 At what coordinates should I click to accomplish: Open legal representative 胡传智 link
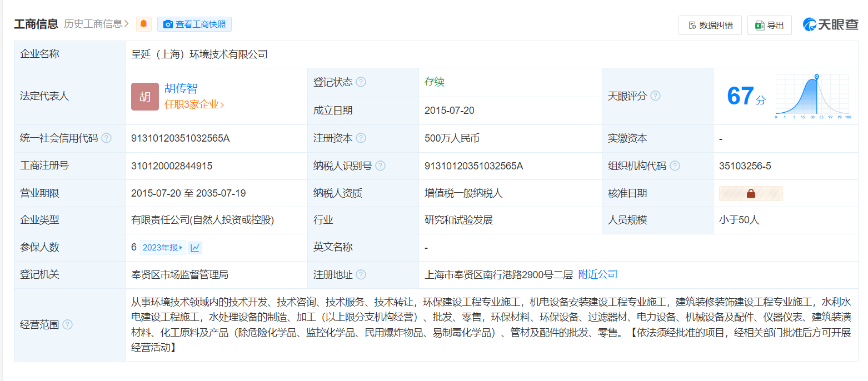tap(181, 88)
